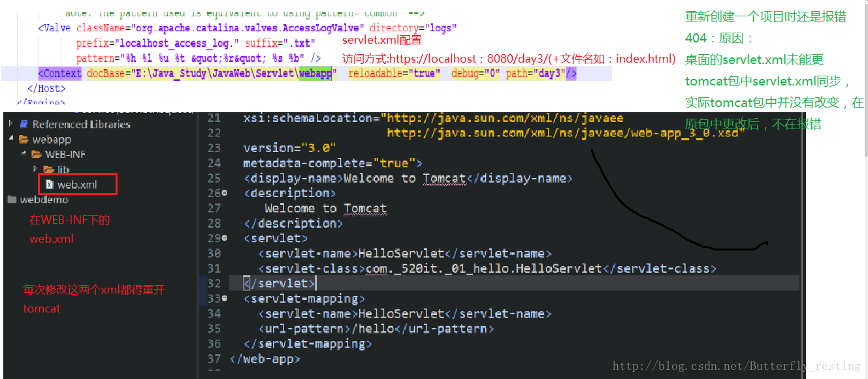Open web.xml in the project tree
The image size is (868, 379).
[77, 185]
